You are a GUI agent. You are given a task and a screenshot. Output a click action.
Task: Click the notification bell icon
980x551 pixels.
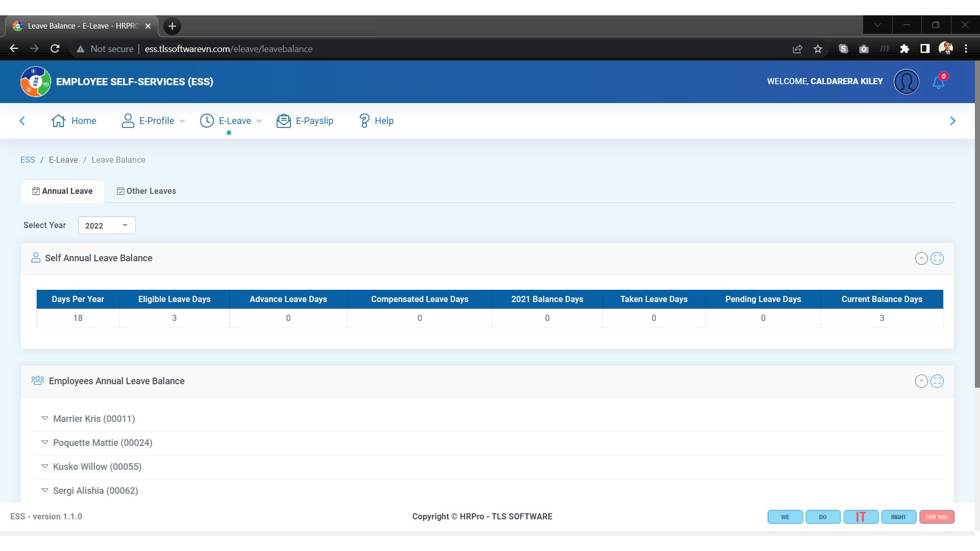click(938, 82)
